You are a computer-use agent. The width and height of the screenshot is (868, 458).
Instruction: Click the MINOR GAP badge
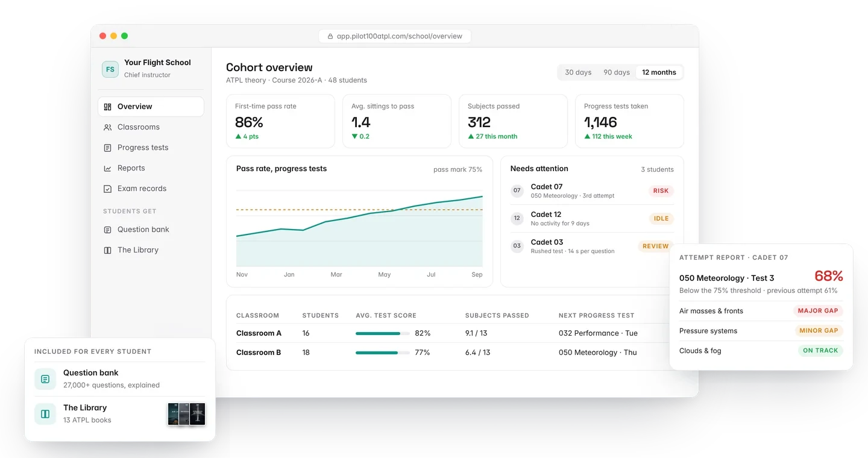[x=819, y=331]
